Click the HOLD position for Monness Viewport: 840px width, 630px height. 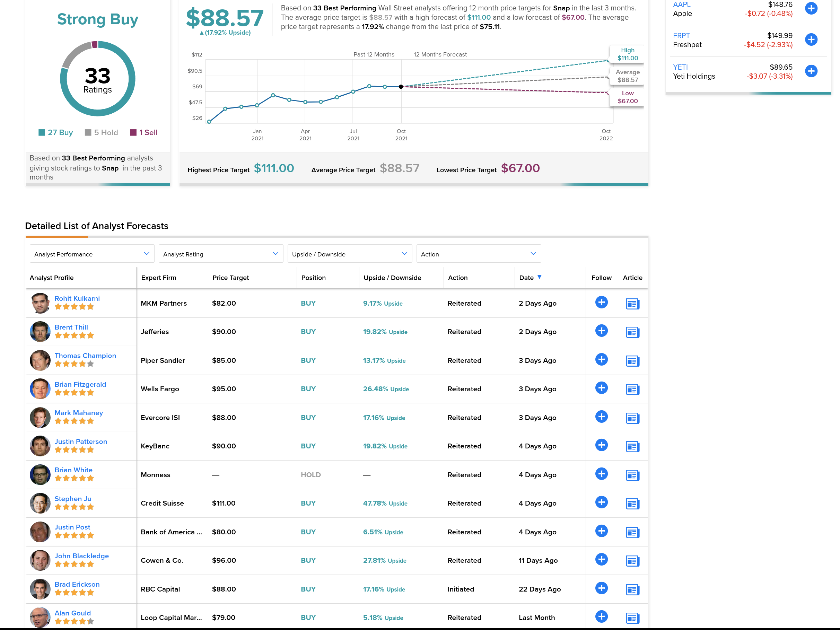tap(310, 475)
